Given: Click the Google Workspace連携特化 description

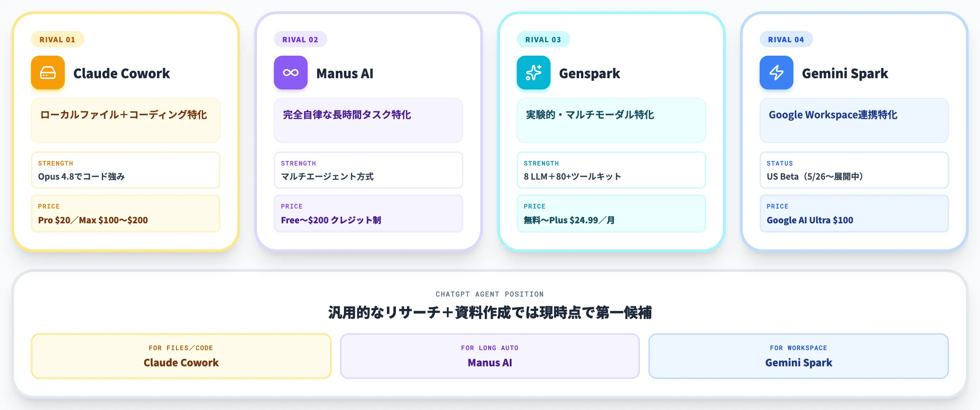Looking at the screenshot, I should click(833, 114).
